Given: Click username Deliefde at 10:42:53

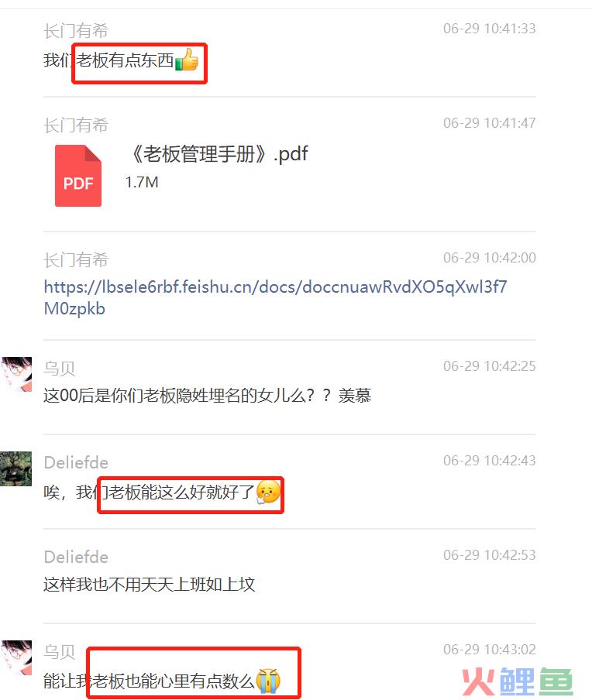Looking at the screenshot, I should point(76,558).
